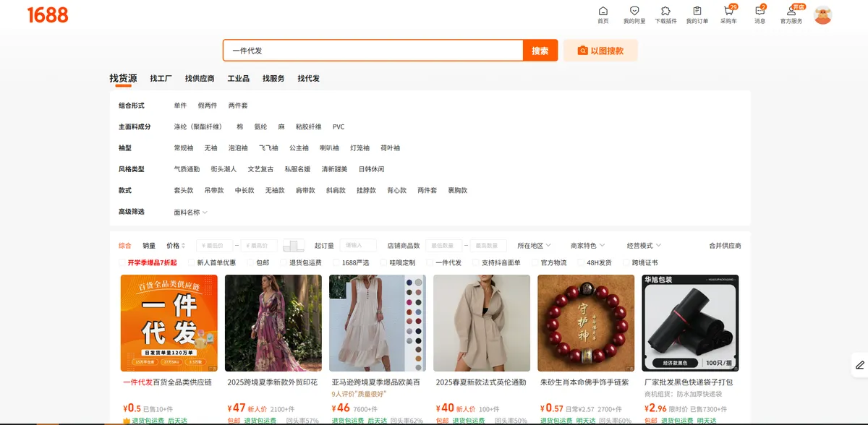This screenshot has height=425, width=868.
Task: Click the 下载插件 puzzle icon
Action: [x=665, y=11]
